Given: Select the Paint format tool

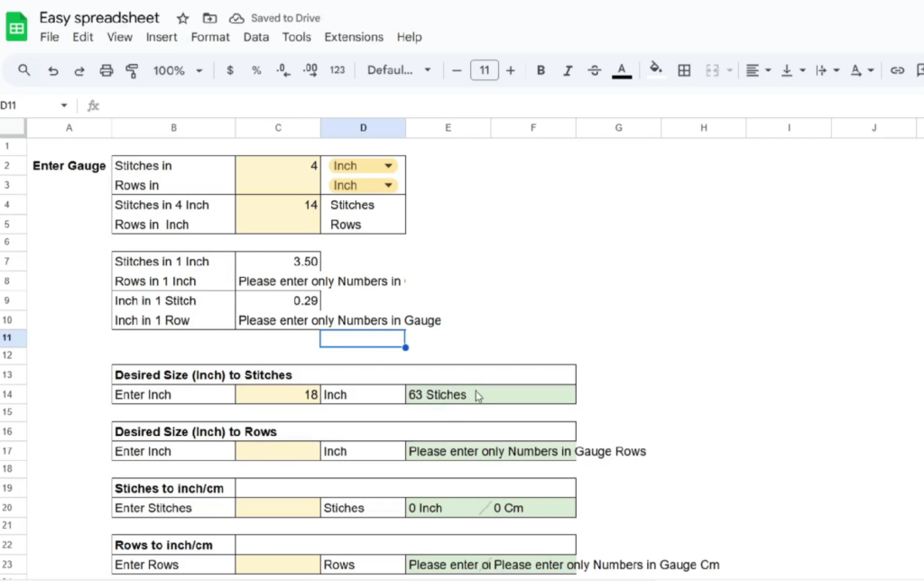Looking at the screenshot, I should 132,70.
